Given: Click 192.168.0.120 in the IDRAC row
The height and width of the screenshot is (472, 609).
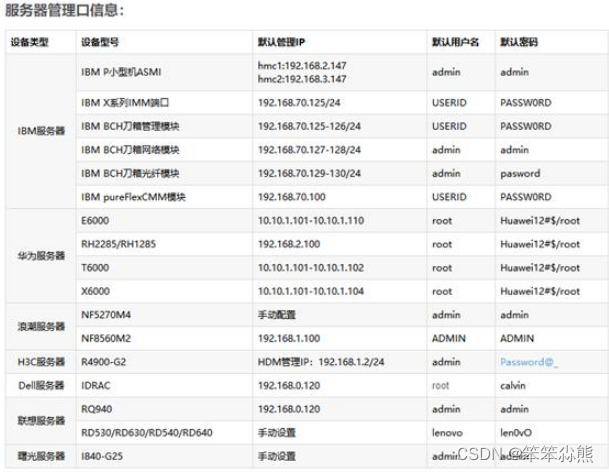Looking at the screenshot, I should [289, 385].
